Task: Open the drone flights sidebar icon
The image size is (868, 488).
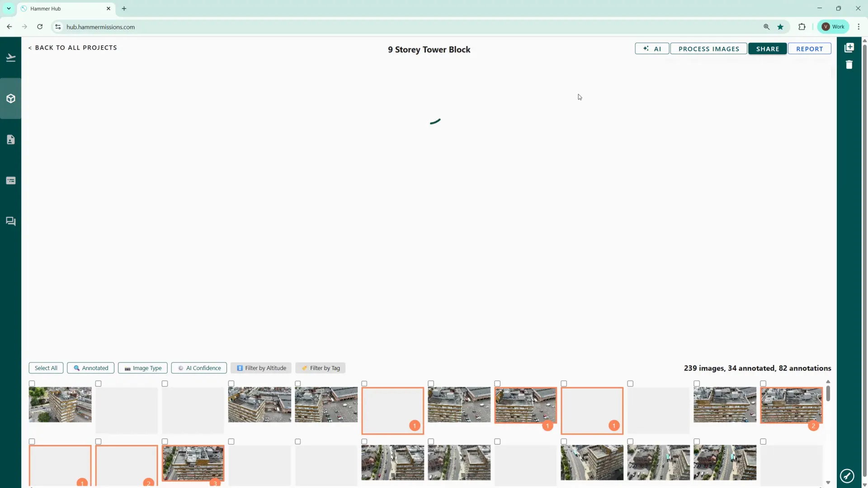Action: pyautogui.click(x=11, y=58)
